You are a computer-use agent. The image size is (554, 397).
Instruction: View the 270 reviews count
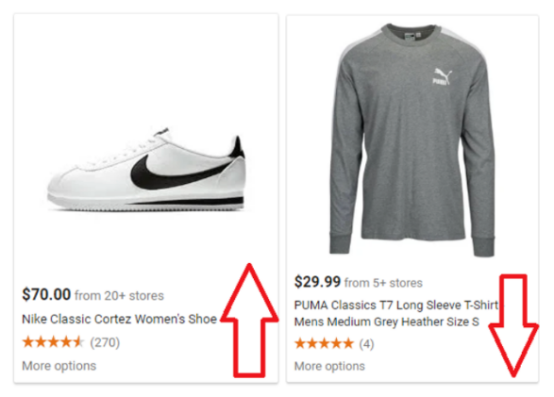(x=105, y=342)
